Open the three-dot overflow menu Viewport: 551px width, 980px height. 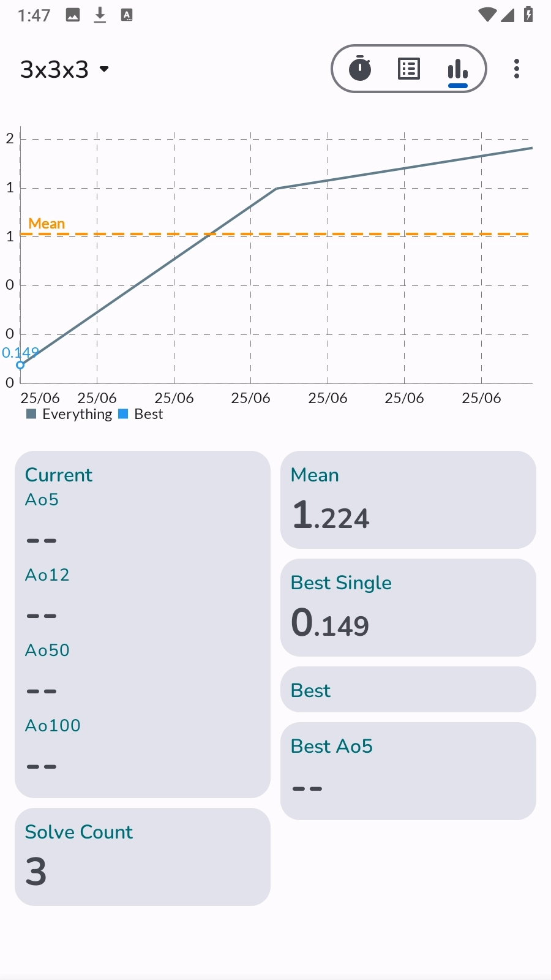point(517,69)
